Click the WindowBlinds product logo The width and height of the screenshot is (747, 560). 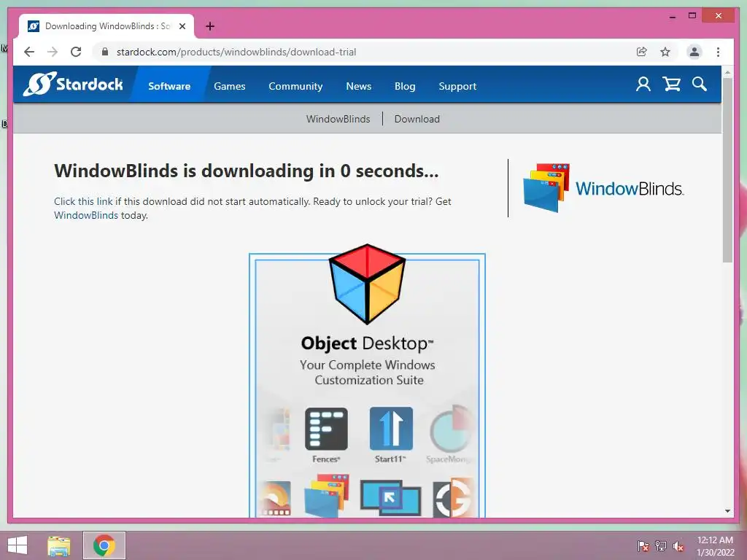click(x=603, y=188)
